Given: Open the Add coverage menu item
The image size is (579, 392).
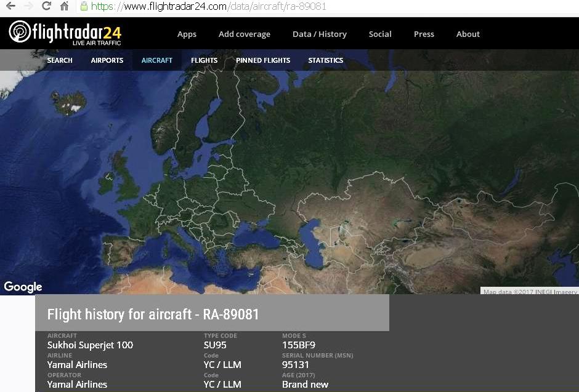Looking at the screenshot, I should point(245,34).
